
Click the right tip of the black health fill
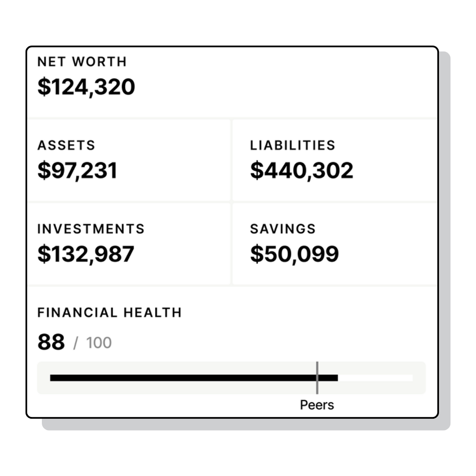336,378
